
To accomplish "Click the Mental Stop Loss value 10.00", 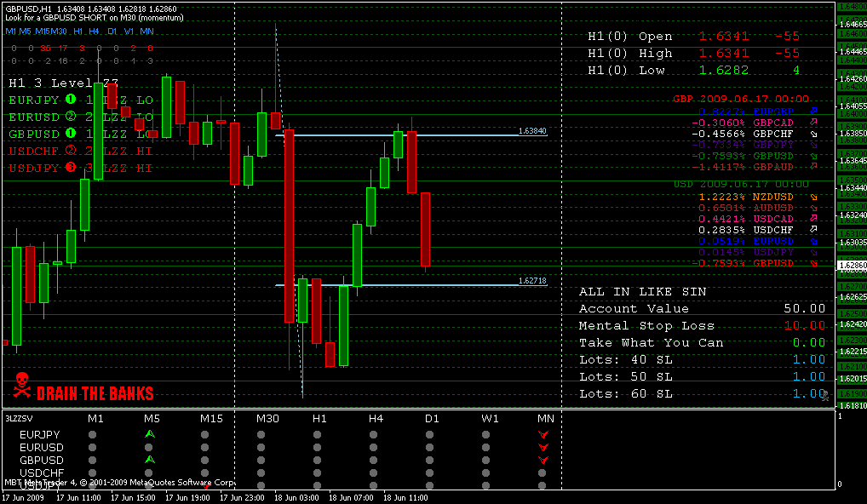I will (x=805, y=325).
